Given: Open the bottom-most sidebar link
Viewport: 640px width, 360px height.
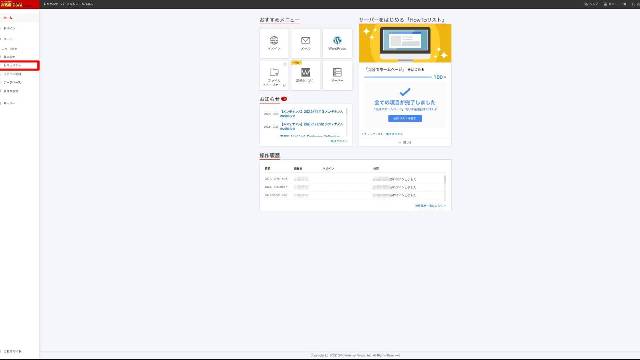Looking at the screenshot, I should click(x=12, y=351).
